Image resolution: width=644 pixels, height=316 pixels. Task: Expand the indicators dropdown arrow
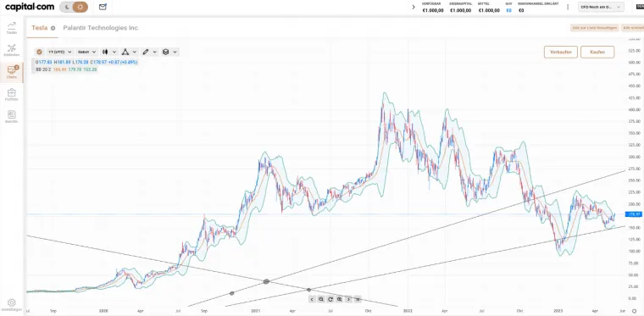click(134, 53)
